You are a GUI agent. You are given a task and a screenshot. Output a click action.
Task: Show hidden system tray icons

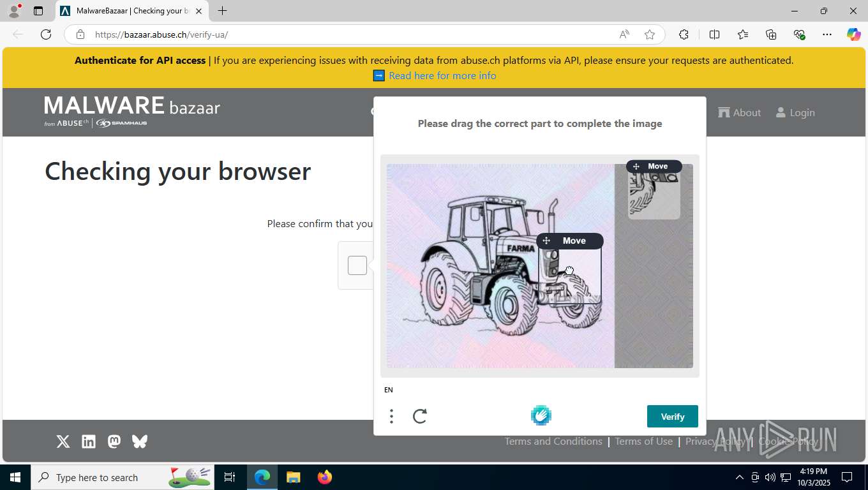(739, 477)
